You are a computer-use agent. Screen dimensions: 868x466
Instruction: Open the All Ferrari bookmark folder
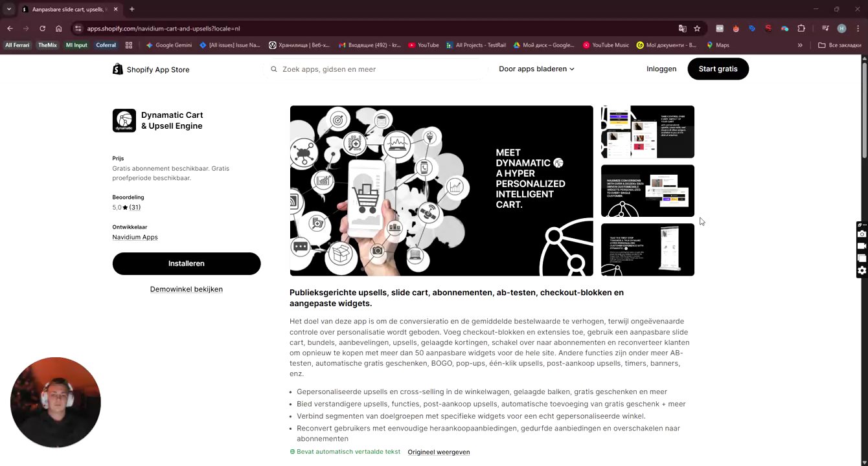click(x=17, y=45)
